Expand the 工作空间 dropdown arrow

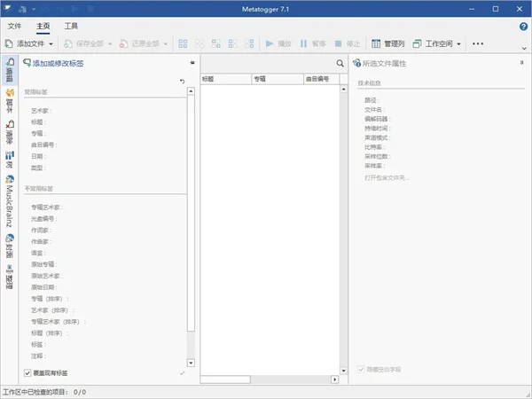coord(458,43)
